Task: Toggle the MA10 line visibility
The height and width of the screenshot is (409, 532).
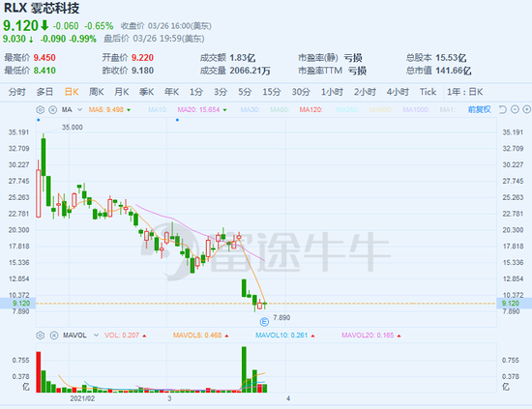Action: pyautogui.click(x=158, y=110)
